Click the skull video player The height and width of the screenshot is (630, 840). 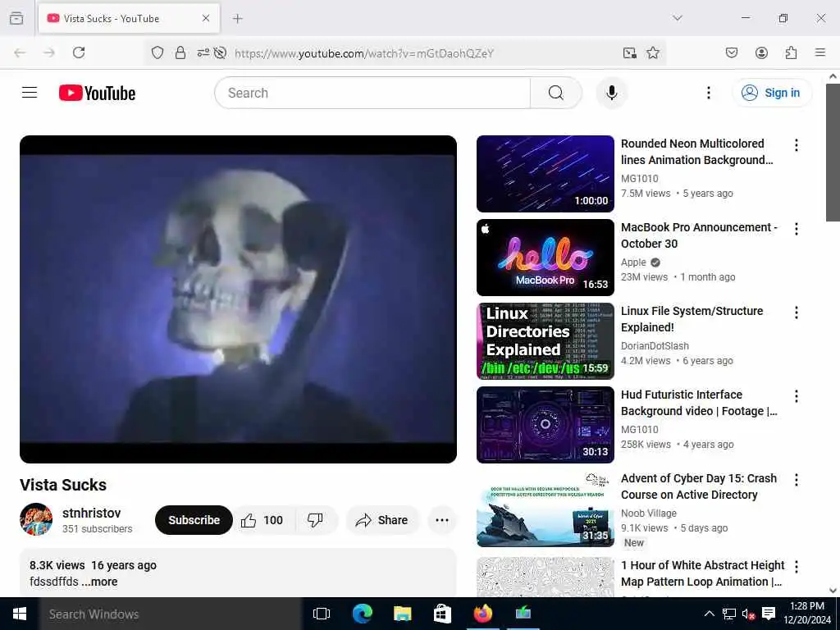[x=238, y=299]
